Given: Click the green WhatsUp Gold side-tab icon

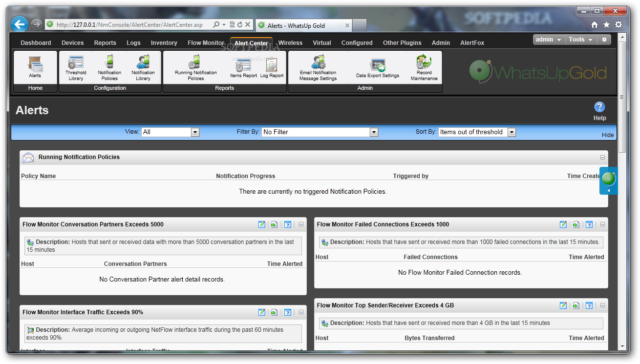Looking at the screenshot, I should click(608, 178).
